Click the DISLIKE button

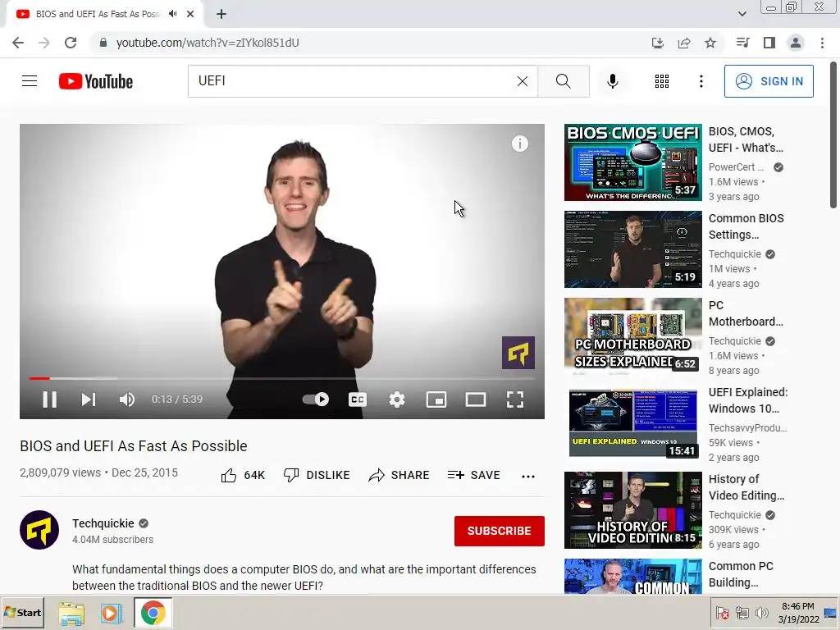(x=317, y=475)
